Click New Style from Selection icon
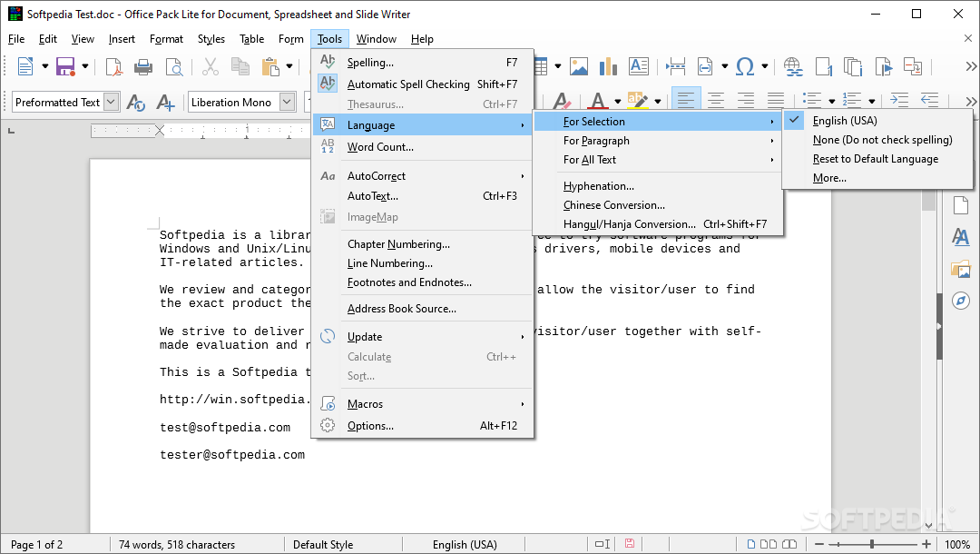The image size is (980, 554). click(165, 102)
